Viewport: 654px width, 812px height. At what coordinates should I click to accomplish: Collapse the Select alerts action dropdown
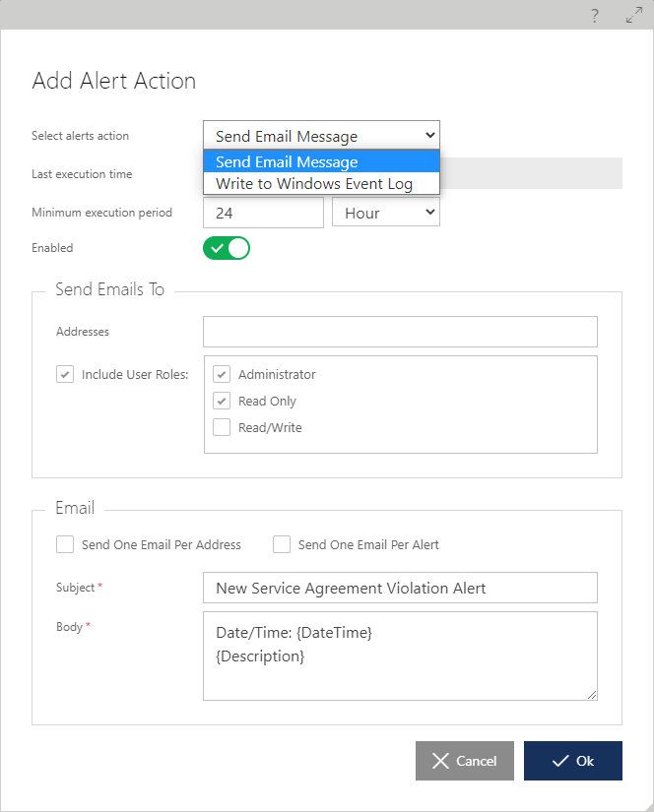click(321, 136)
